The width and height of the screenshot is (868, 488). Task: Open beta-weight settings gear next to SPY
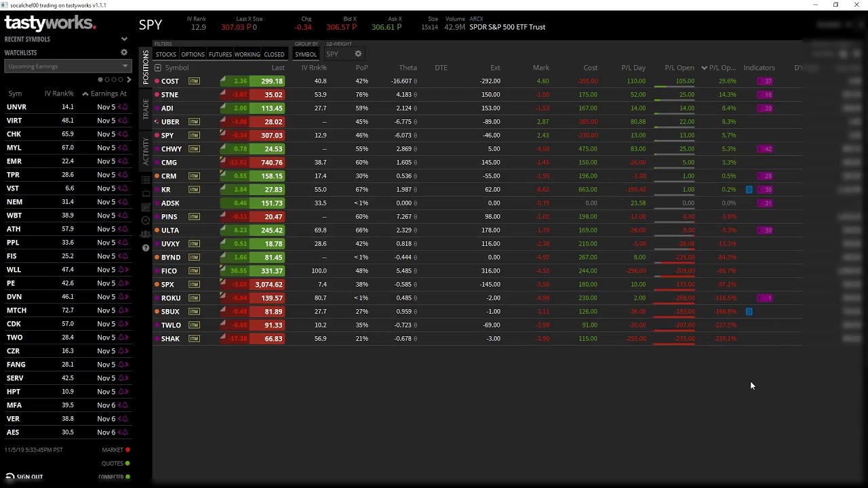click(358, 54)
